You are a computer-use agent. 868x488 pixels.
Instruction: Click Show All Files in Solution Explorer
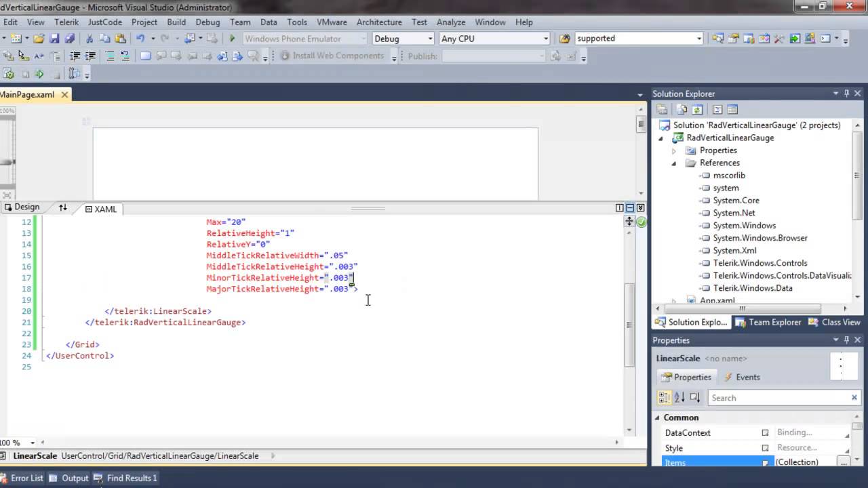(682, 110)
